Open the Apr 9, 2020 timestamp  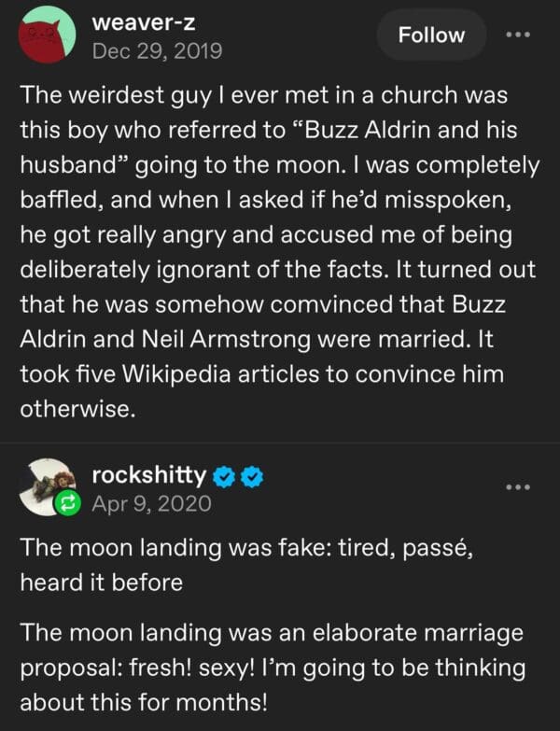click(x=151, y=504)
